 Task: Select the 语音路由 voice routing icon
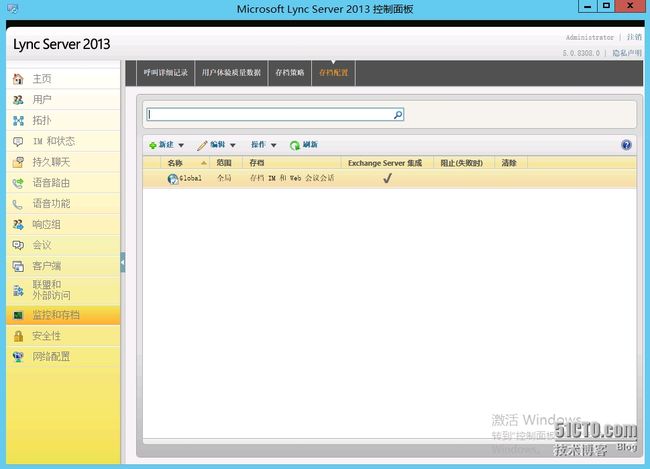(18, 183)
